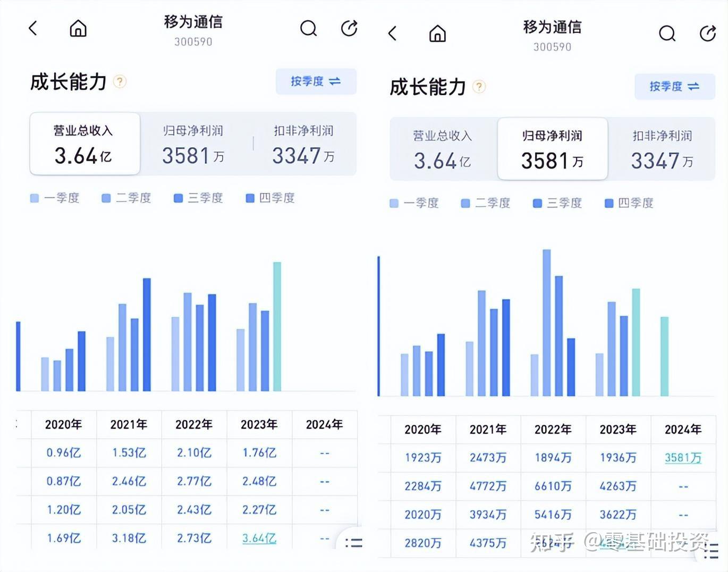Screen dimensions: 728x572
Task: Select 2.77亿 cell in left table
Action: tap(194, 482)
